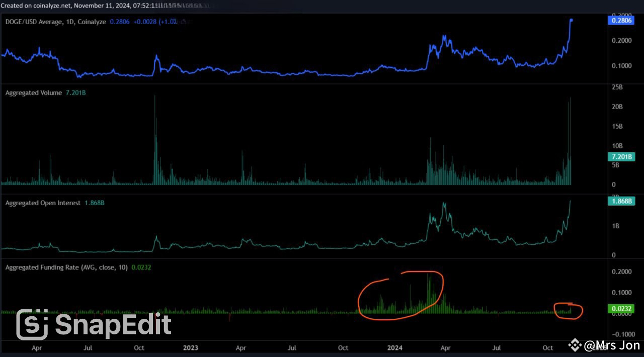Screen dimensions: 644x357
Task: Select the 2024 label on the time axis
Action: (394, 347)
